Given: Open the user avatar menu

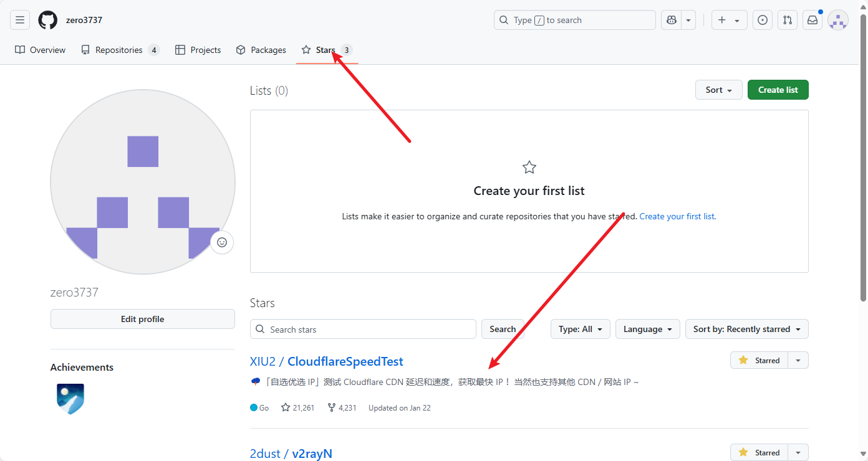Looking at the screenshot, I should pos(838,20).
